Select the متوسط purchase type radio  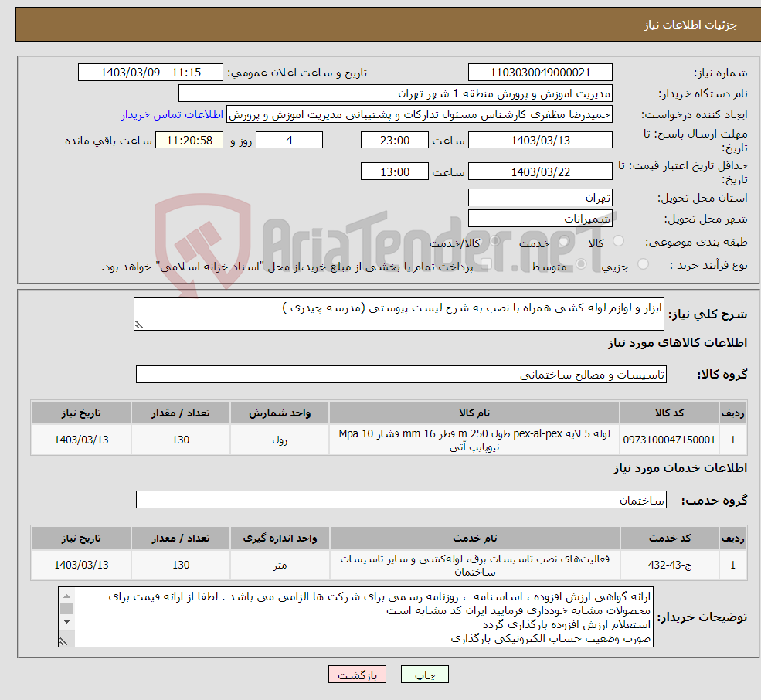[x=581, y=264]
